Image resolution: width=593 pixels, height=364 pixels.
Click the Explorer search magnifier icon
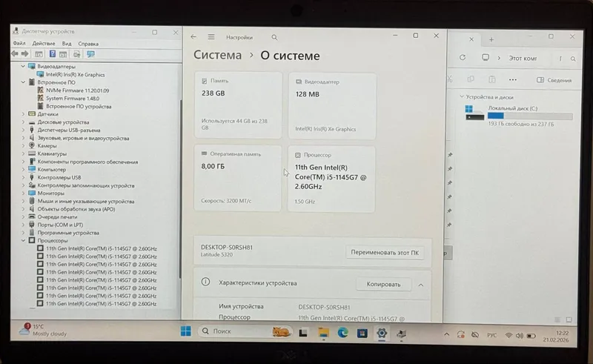(573, 59)
